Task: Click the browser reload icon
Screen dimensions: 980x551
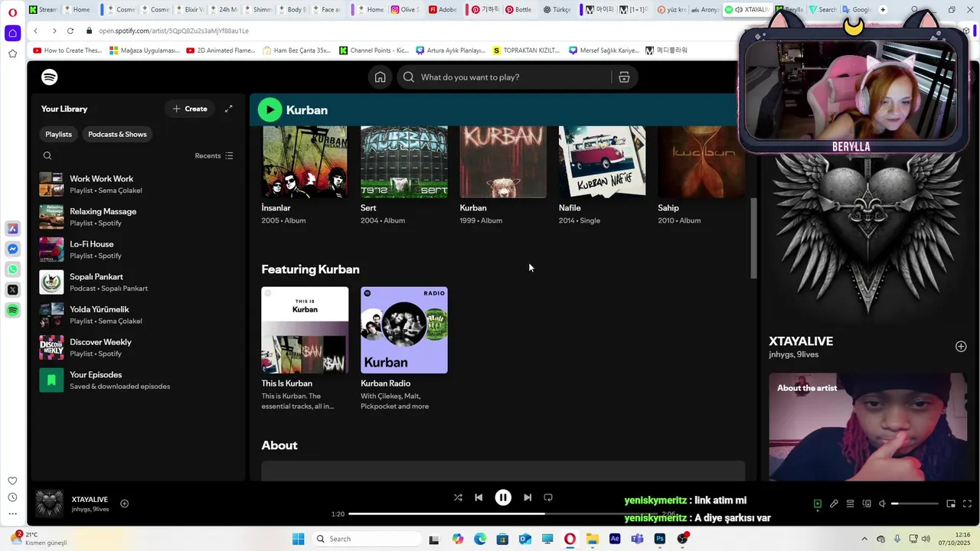Action: [70, 31]
